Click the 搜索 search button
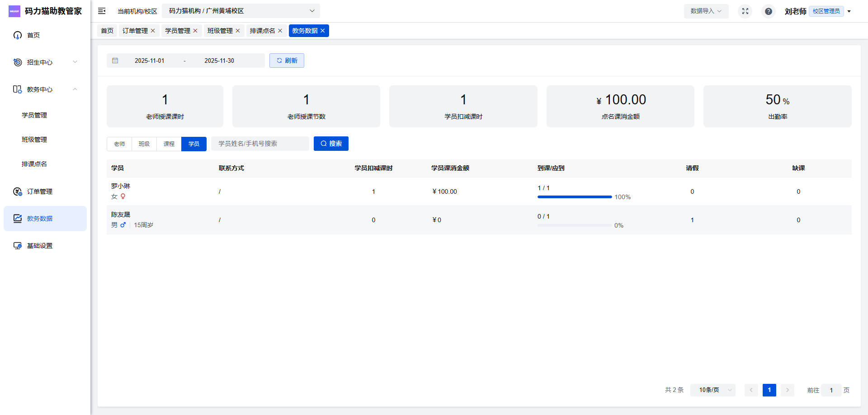This screenshot has width=868, height=415. coord(331,144)
